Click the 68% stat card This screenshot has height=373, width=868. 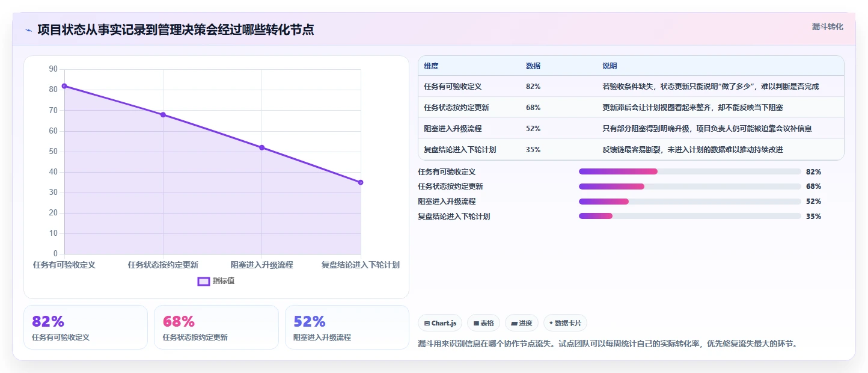pyautogui.click(x=216, y=327)
